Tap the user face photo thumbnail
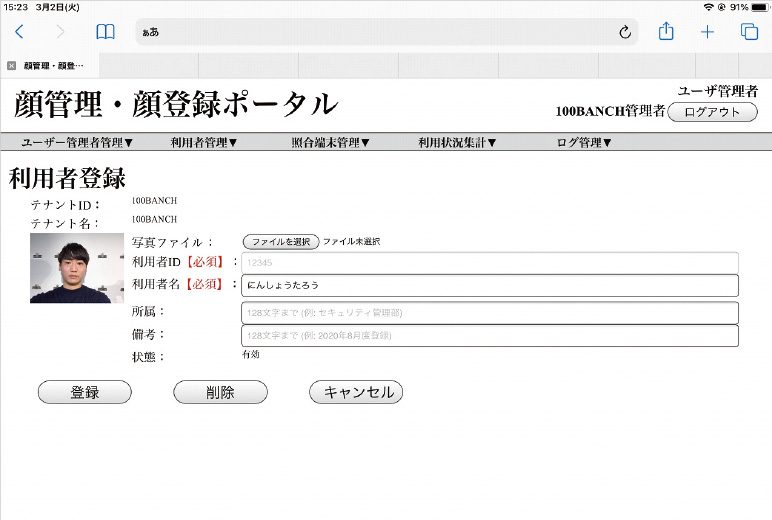 [70, 268]
